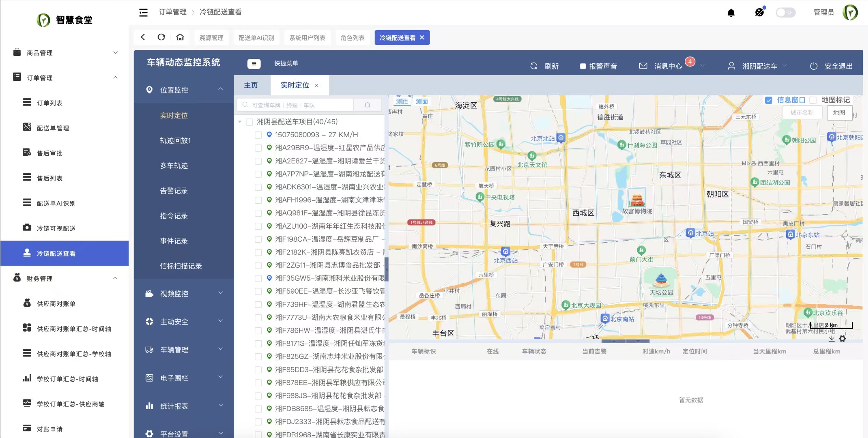Screen dimensions: 868x438
Task: Click the page reload icon
Action: tap(161, 37)
